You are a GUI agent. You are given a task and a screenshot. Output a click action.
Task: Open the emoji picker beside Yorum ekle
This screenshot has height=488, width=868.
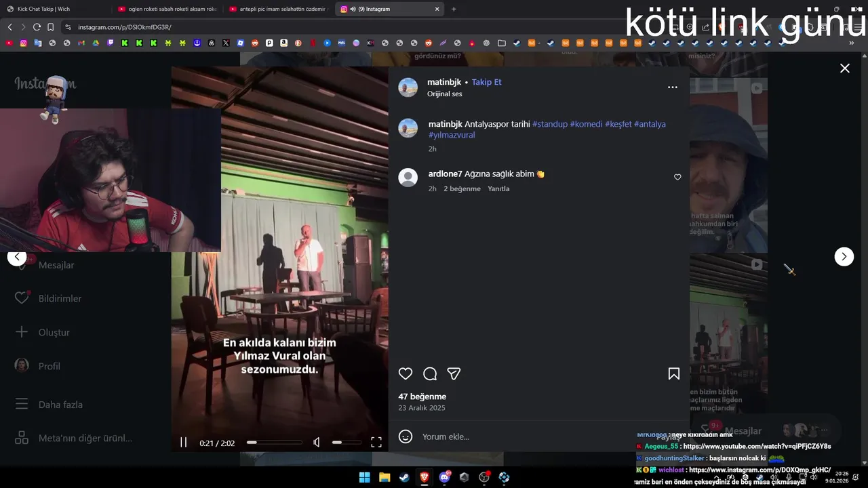click(406, 436)
